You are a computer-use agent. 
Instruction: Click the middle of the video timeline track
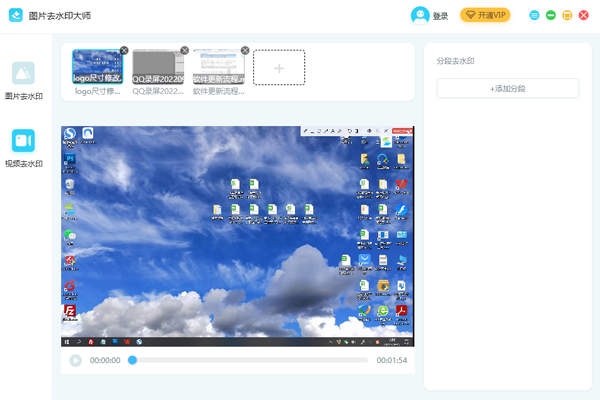point(250,360)
